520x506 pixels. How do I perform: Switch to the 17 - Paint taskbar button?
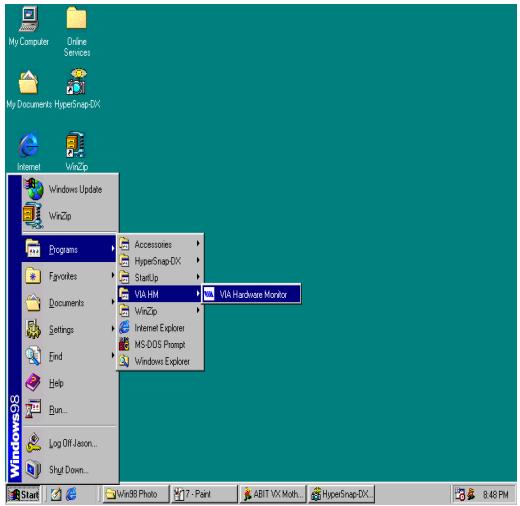tap(204, 494)
